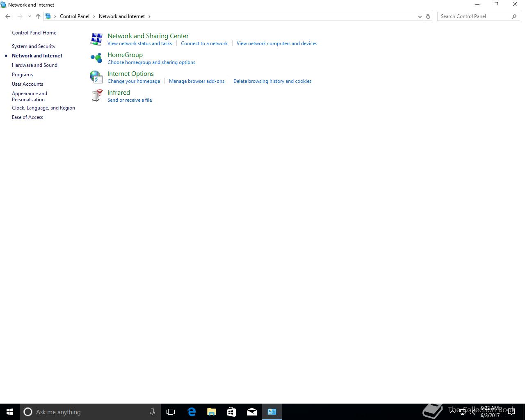Open the Infrared device icon

coord(96,96)
